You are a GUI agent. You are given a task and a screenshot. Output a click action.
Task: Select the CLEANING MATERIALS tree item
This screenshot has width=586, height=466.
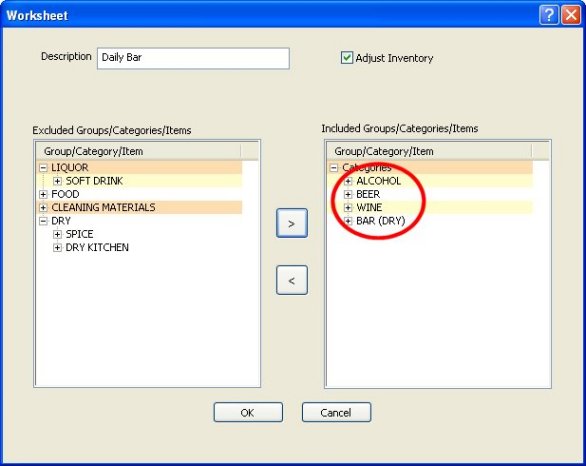[x=103, y=207]
